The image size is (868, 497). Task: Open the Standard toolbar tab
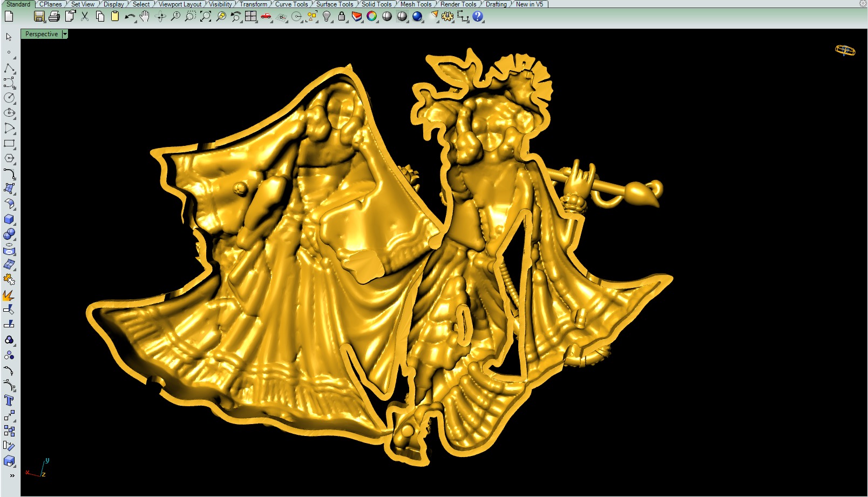coord(18,4)
